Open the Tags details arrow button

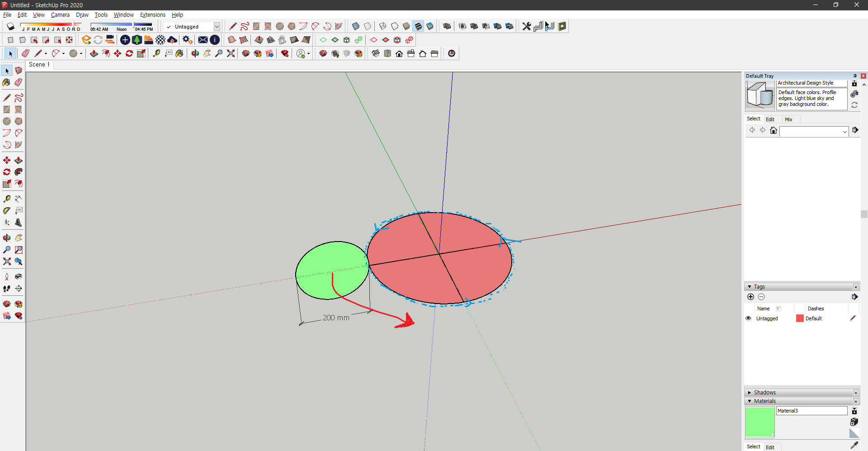pos(854,297)
